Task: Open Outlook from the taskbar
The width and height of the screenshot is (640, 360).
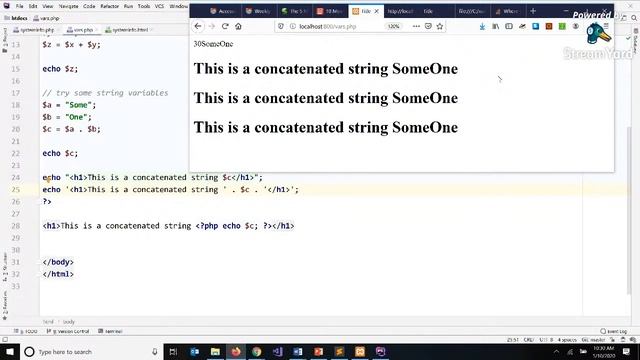Action: (x=195, y=351)
